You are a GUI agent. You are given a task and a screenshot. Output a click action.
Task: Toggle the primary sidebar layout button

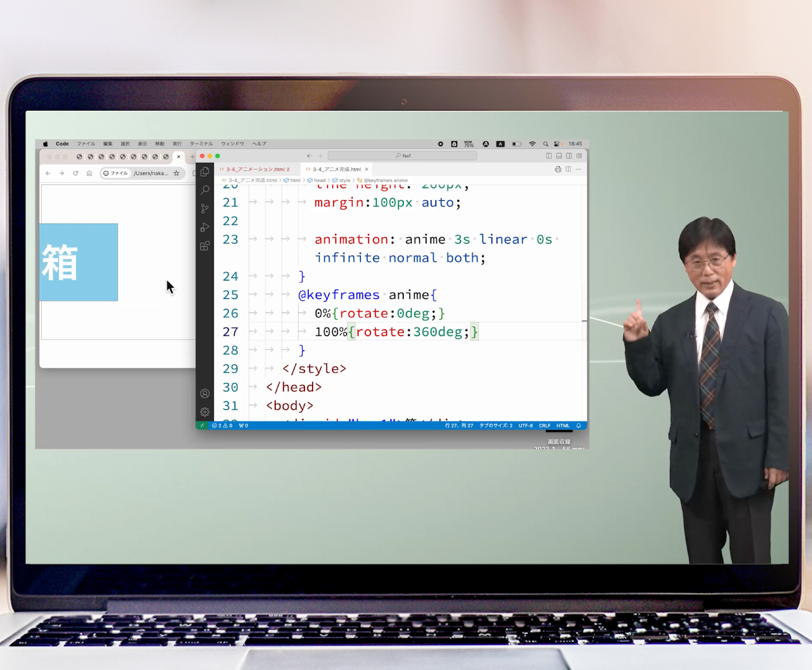(549, 156)
